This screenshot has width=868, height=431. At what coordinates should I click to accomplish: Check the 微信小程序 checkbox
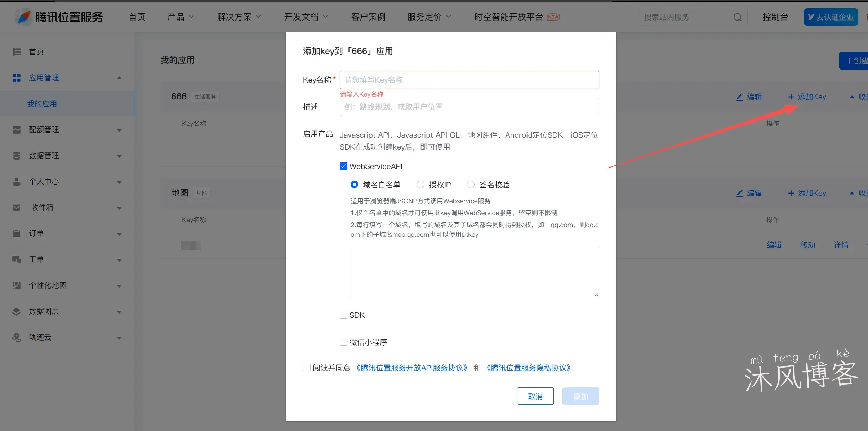point(343,342)
